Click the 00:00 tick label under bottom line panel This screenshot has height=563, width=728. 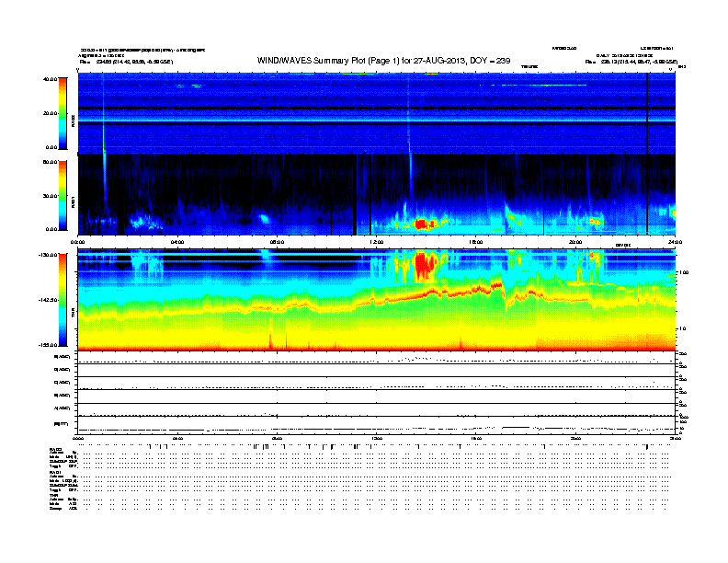tap(78, 438)
